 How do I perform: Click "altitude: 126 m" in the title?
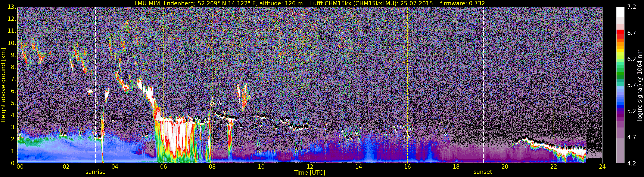(x=281, y=3)
